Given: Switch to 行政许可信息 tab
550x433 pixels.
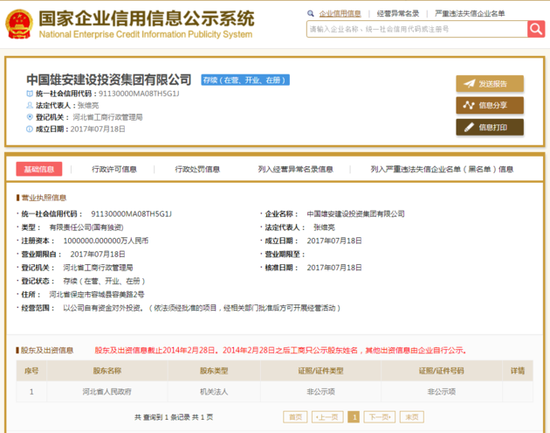Looking at the screenshot, I should tap(114, 169).
